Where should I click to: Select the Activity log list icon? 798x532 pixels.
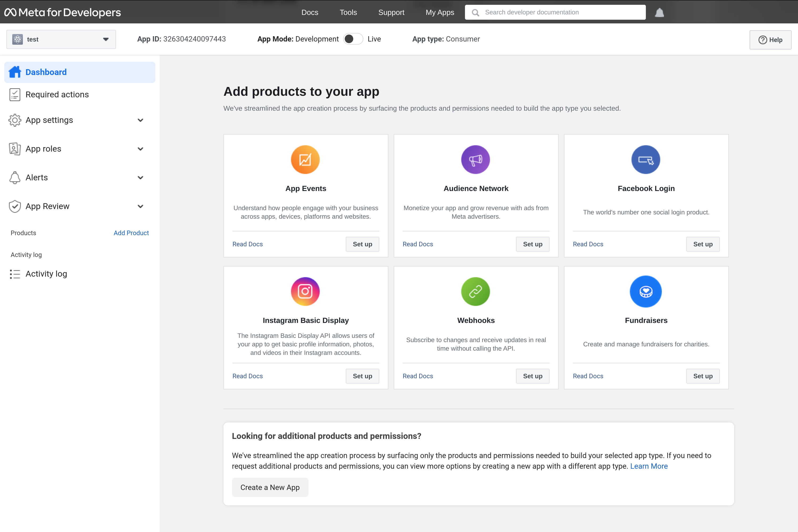pos(15,274)
